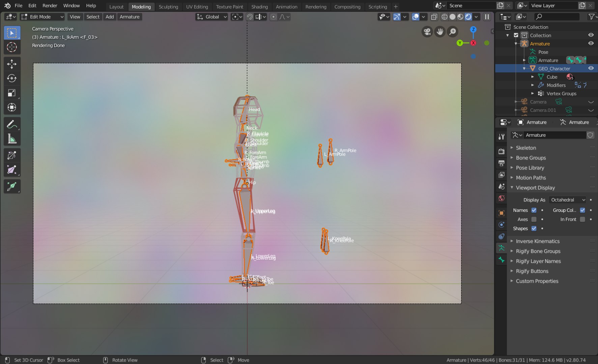Click the pan view hand icon
This screenshot has height=364, width=598.
[x=440, y=32]
